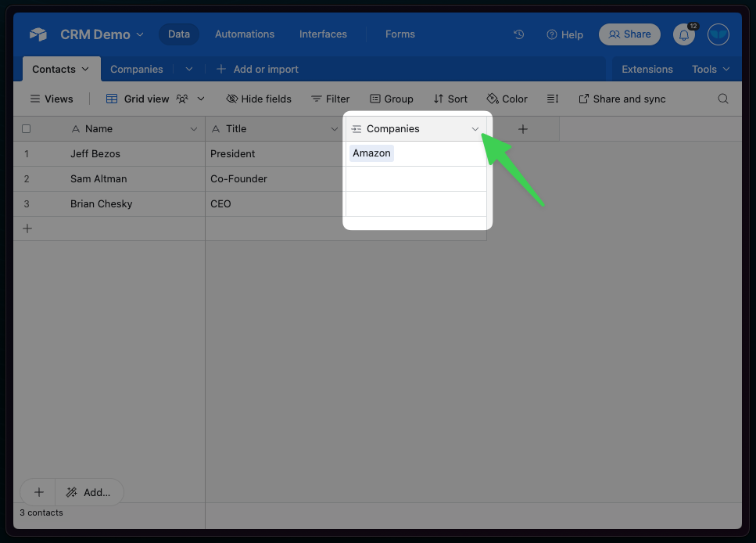Switch to the Forms tab
Screen dimensions: 756x543
tap(400, 34)
